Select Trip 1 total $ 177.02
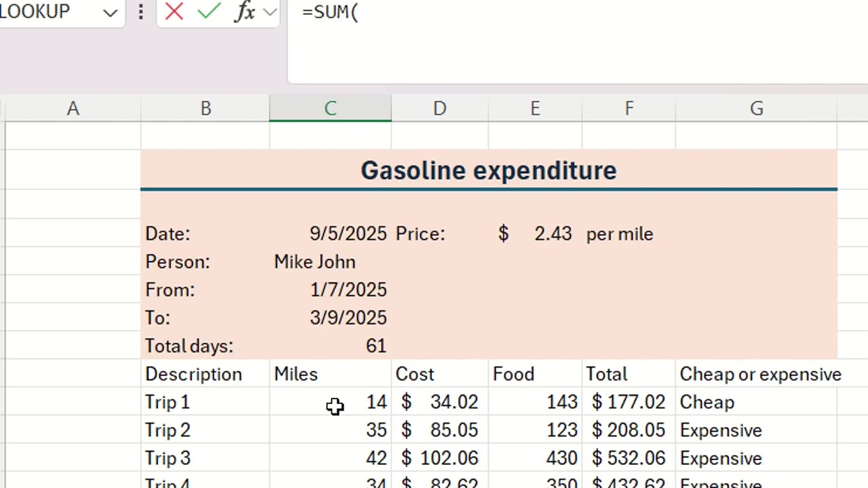Image resolution: width=868 pixels, height=488 pixels. pyautogui.click(x=629, y=403)
